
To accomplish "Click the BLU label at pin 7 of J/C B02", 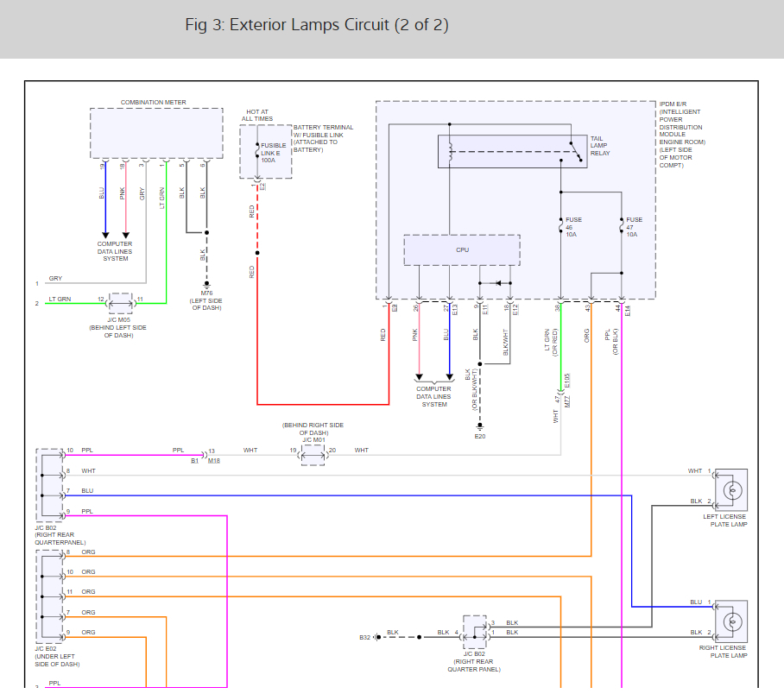I will click(87, 491).
